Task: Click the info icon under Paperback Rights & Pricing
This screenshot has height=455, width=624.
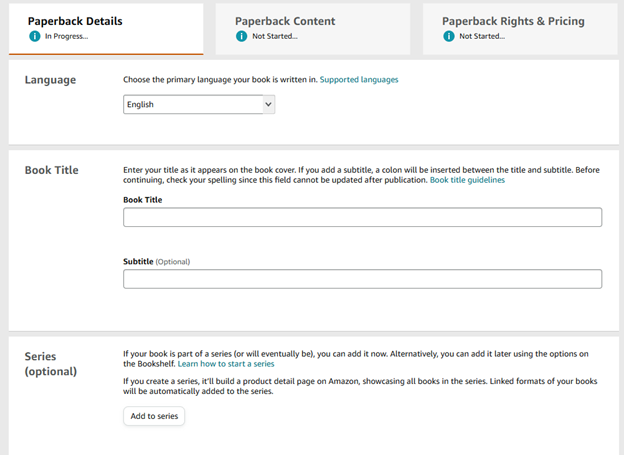Action: [448, 36]
